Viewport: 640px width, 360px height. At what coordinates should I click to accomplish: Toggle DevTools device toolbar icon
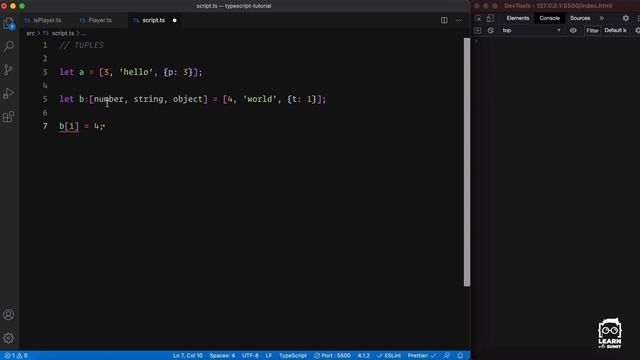(490, 18)
